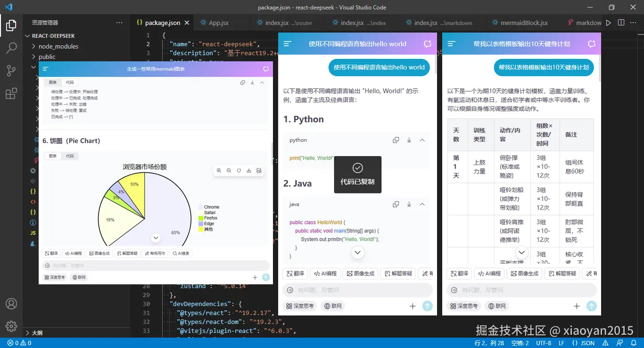Toggle 联网 in hello world chat
Viewport: 644px width, 348px height.
pyautogui.click(x=333, y=306)
